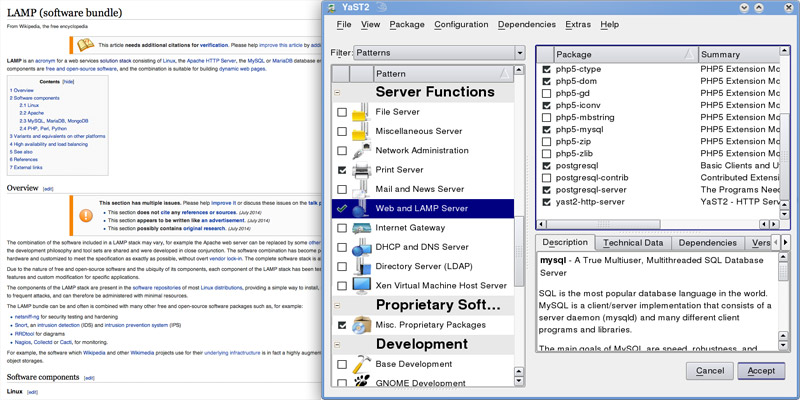The width and height of the screenshot is (800, 400).
Task: Click the package list scroll-down arrow
Action: pyautogui.click(x=785, y=214)
